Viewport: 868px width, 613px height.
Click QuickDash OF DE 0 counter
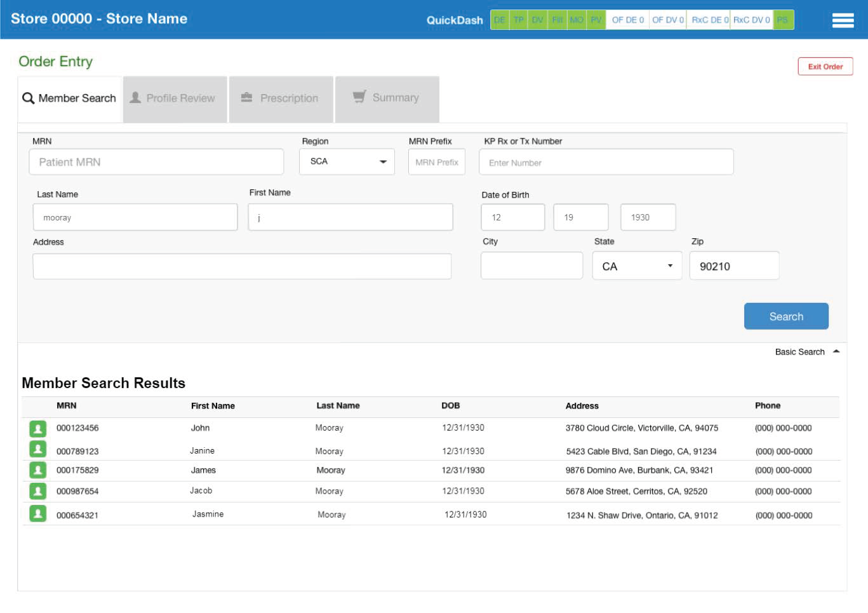[628, 20]
